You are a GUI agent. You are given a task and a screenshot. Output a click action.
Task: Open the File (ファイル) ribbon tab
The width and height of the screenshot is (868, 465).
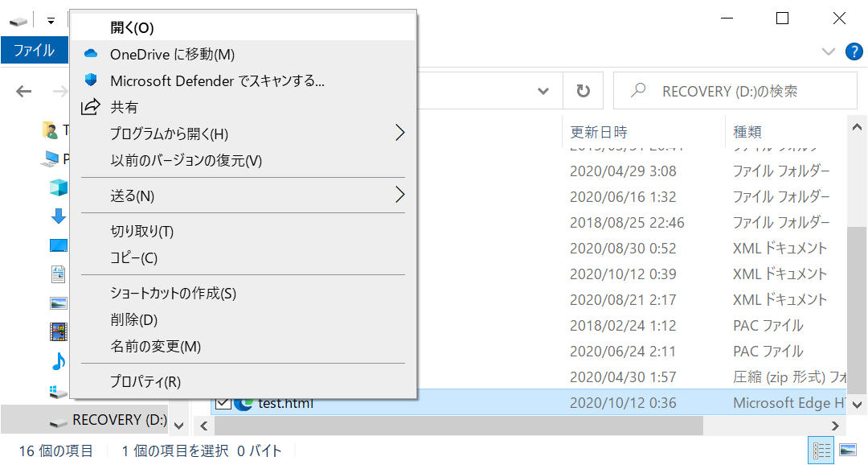click(35, 51)
